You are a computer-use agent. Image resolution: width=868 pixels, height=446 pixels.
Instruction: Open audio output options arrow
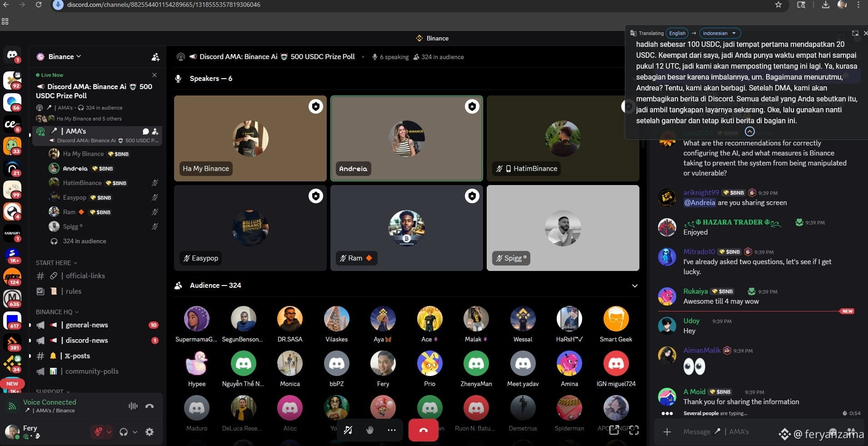[135, 432]
